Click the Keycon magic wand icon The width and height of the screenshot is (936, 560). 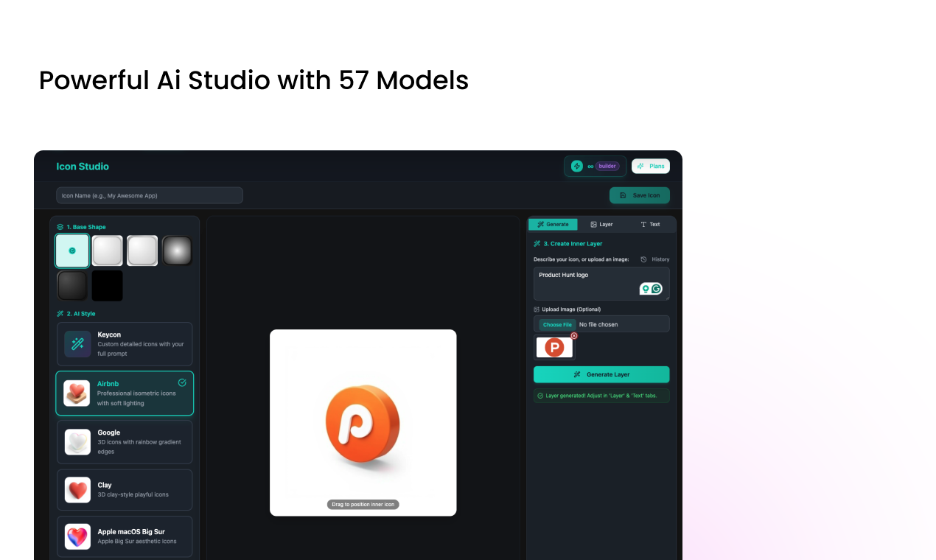77,344
